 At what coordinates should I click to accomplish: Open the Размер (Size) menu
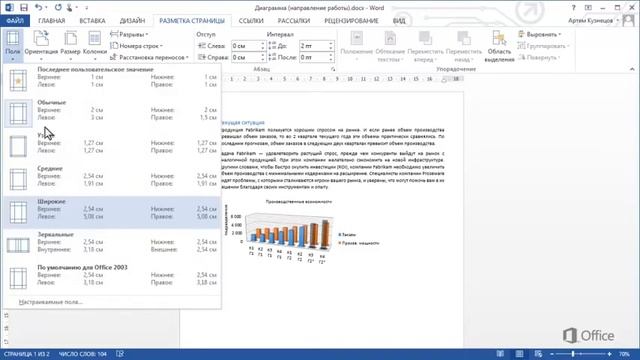(x=70, y=45)
